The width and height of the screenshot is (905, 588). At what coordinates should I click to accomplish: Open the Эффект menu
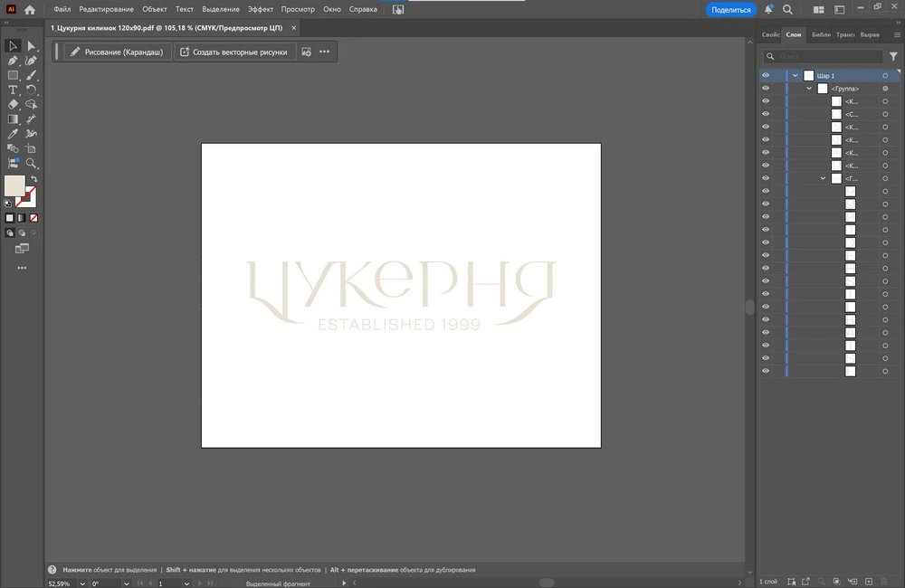(261, 9)
